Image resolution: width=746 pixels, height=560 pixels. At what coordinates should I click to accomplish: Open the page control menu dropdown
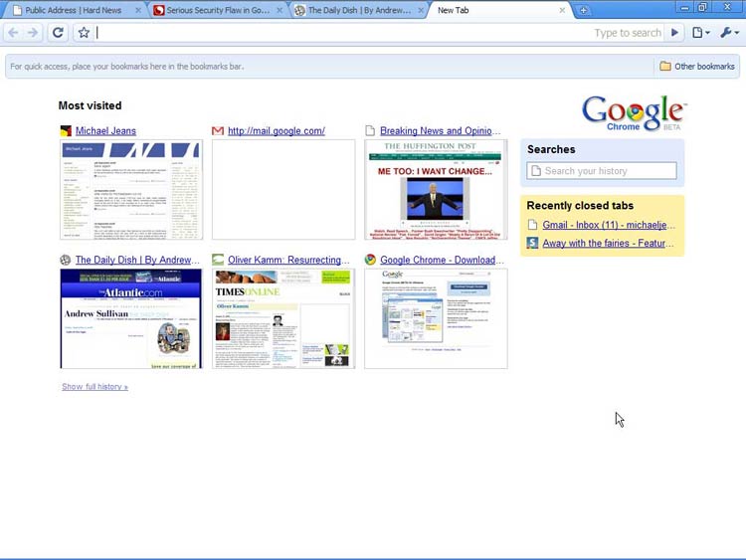pos(701,33)
